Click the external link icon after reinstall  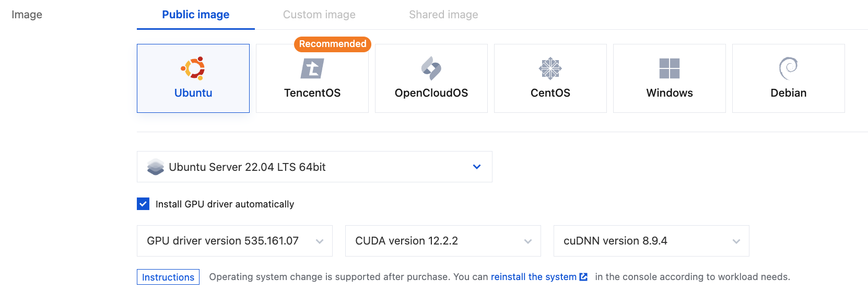(584, 277)
